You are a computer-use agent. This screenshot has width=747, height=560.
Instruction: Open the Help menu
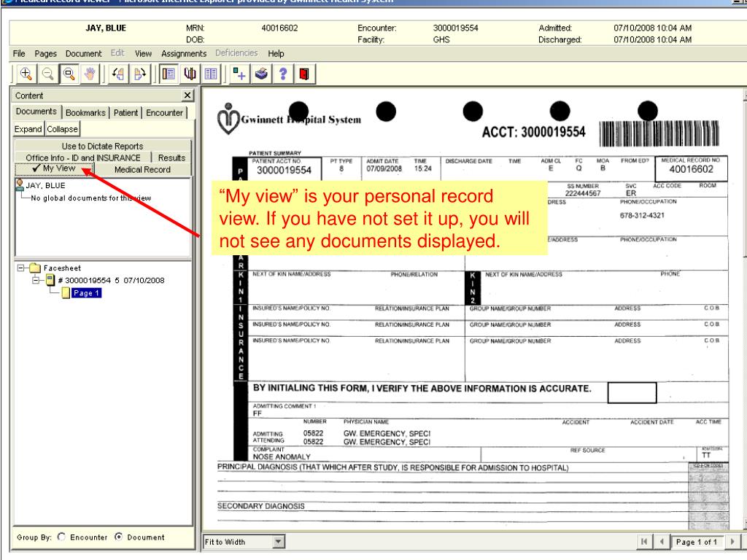coord(276,53)
